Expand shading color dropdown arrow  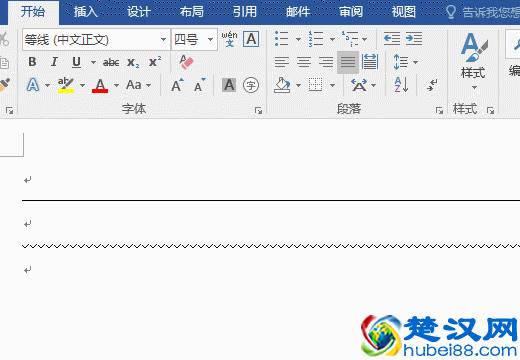[x=298, y=86]
